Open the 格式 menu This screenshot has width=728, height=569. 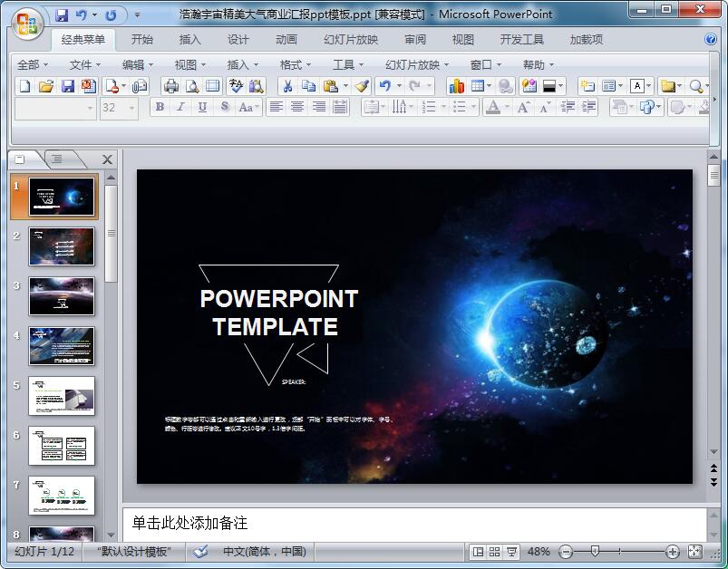click(296, 65)
